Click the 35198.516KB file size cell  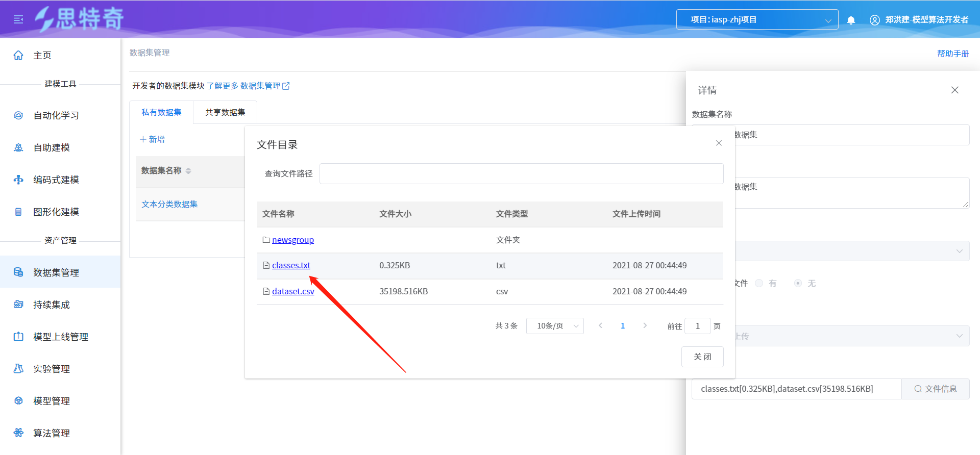[403, 291]
